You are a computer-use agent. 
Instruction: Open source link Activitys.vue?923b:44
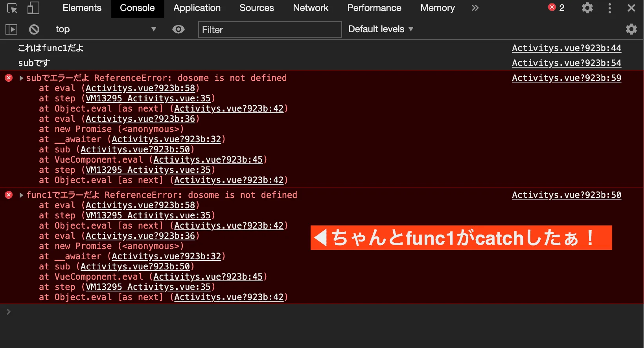567,48
